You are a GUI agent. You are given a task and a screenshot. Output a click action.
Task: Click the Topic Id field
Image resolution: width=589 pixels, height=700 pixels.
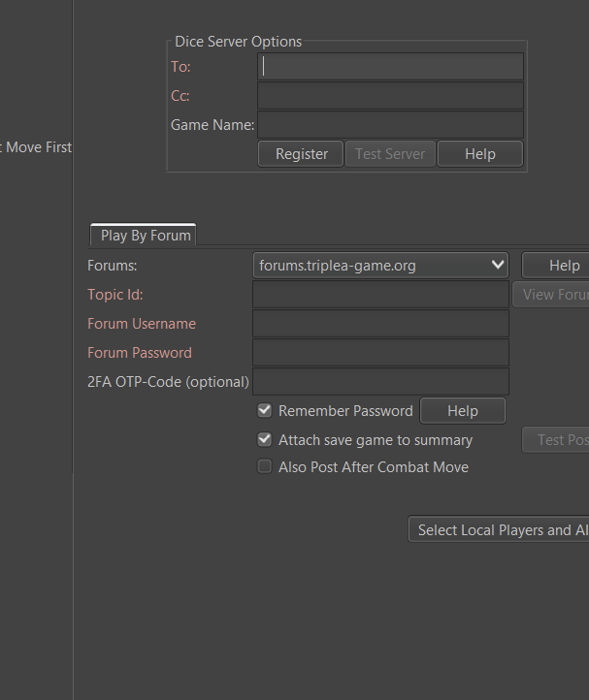380,295
